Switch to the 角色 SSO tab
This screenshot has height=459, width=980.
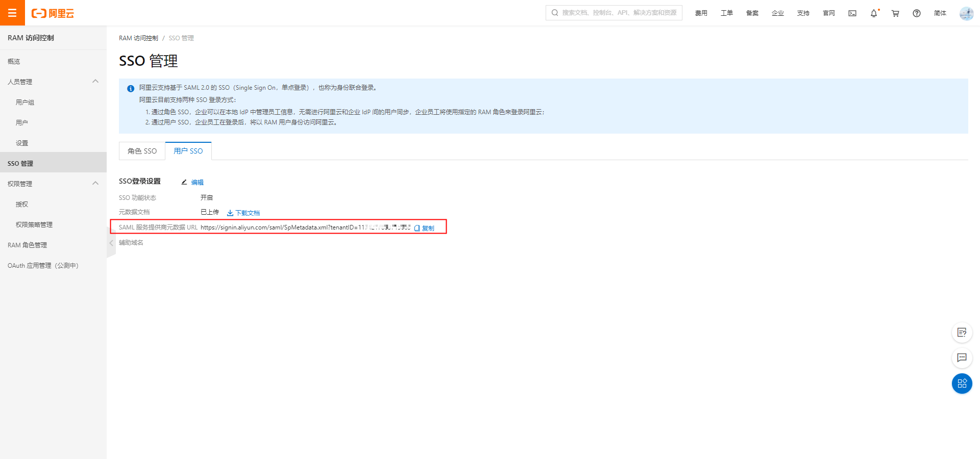(142, 151)
